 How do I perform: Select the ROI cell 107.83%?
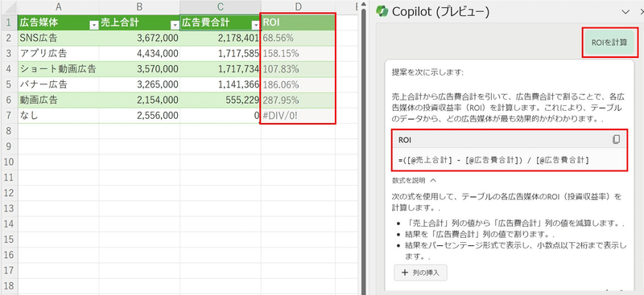298,69
